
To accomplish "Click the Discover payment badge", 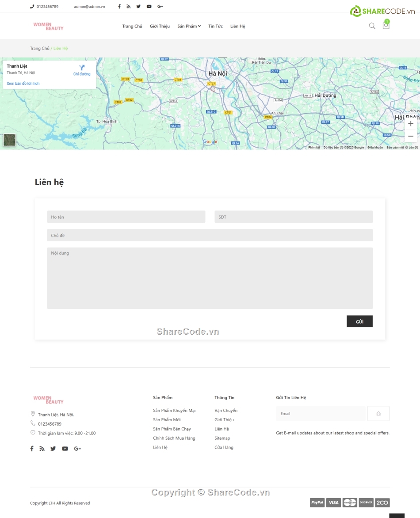I will click(x=366, y=503).
